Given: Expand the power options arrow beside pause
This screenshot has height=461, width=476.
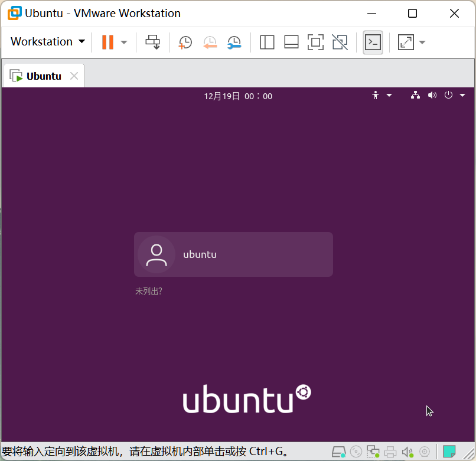Looking at the screenshot, I should (124, 42).
